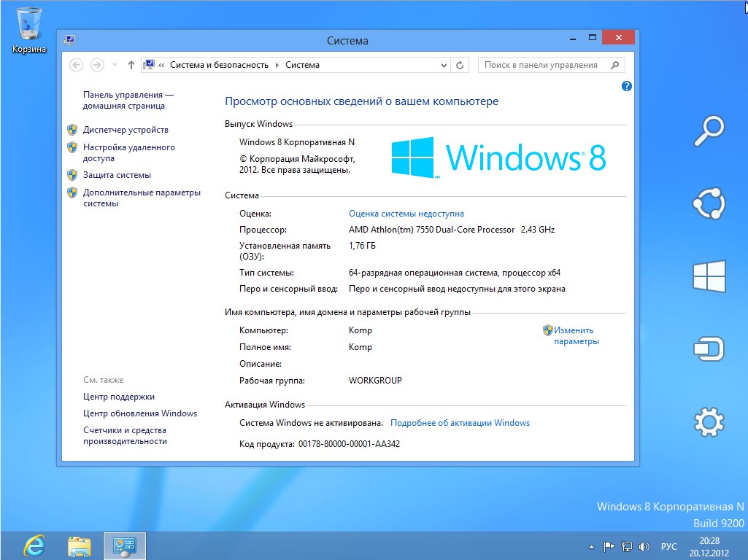
Task: Click the Search charm magnifier icon
Action: tap(709, 131)
